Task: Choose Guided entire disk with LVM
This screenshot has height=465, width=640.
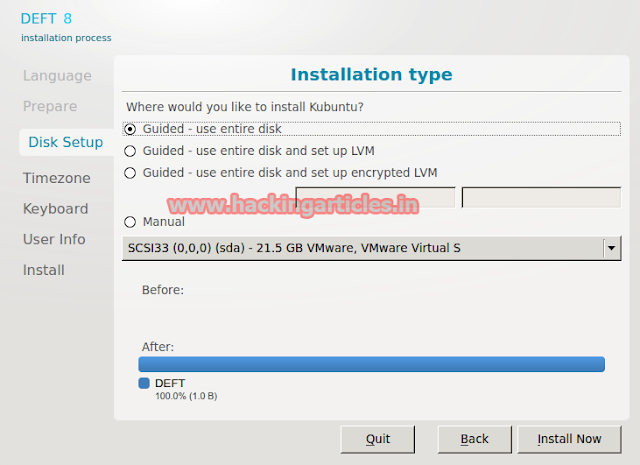Action: click(x=130, y=151)
